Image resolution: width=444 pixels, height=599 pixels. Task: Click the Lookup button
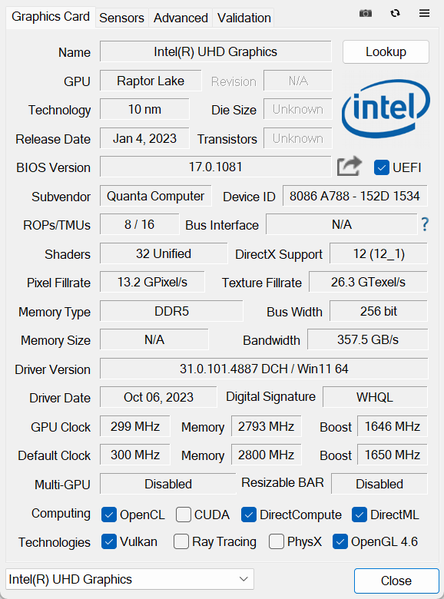click(x=386, y=52)
